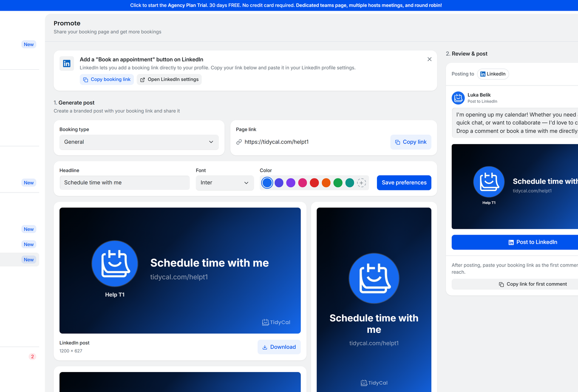The width and height of the screenshot is (578, 392).
Task: Click the Promote page title
Action: point(67,23)
